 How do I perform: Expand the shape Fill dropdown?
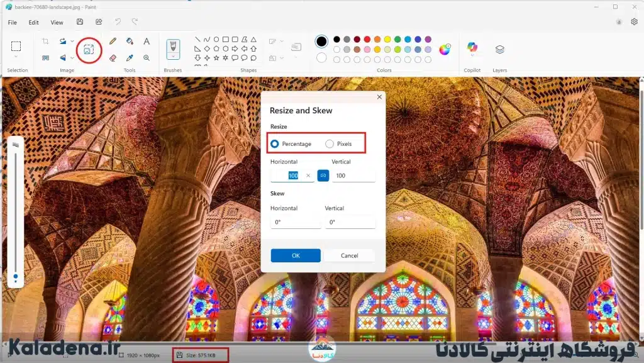tap(282, 58)
